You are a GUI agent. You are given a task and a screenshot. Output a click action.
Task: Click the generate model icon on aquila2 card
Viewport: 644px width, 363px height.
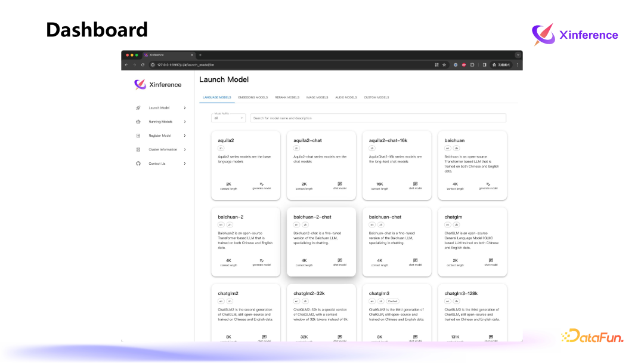262,184
